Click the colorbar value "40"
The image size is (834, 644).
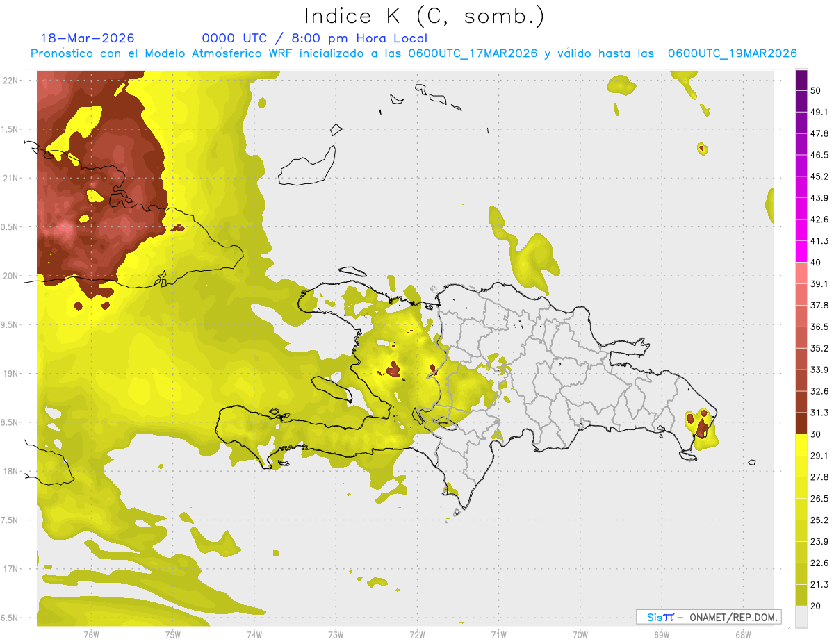817,263
